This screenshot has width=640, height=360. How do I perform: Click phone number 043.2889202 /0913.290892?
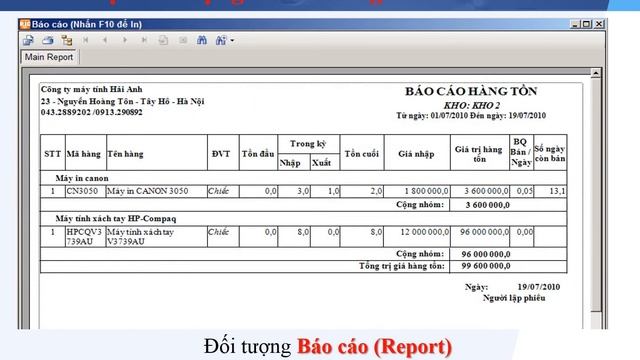[92, 112]
